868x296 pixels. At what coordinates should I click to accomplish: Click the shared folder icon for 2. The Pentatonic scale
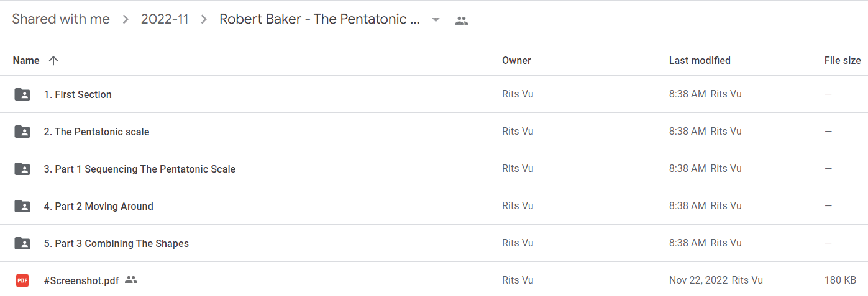22,132
